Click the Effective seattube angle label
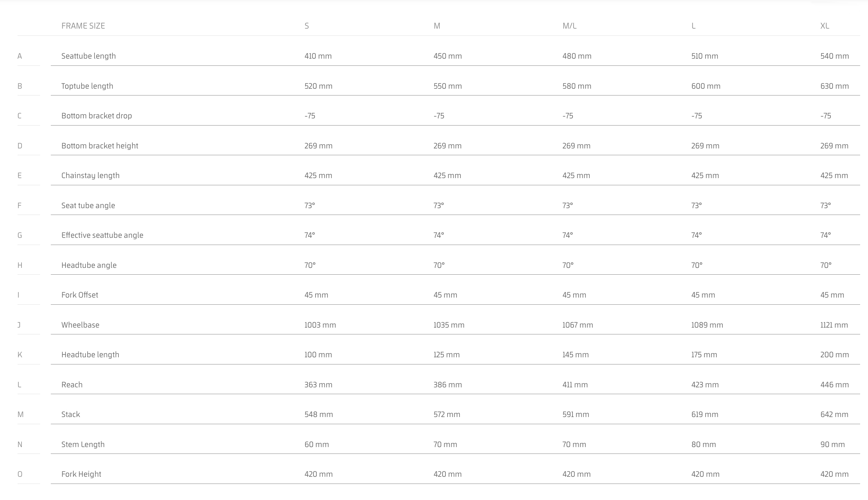868x500 pixels. coord(102,235)
